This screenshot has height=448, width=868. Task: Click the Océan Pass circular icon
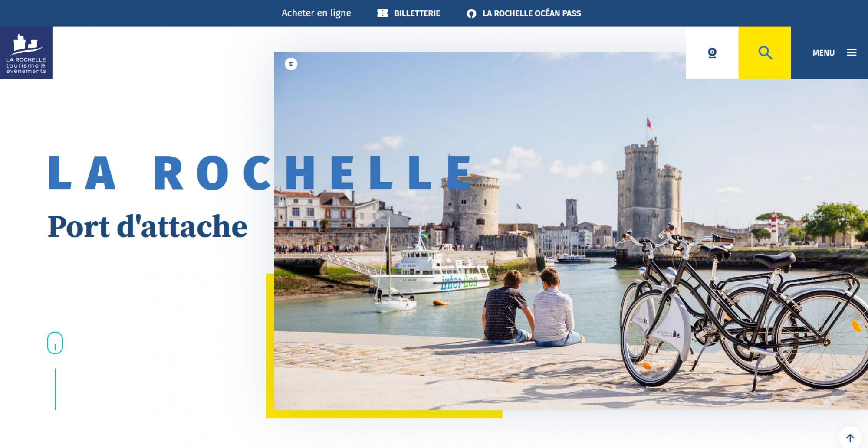point(471,14)
